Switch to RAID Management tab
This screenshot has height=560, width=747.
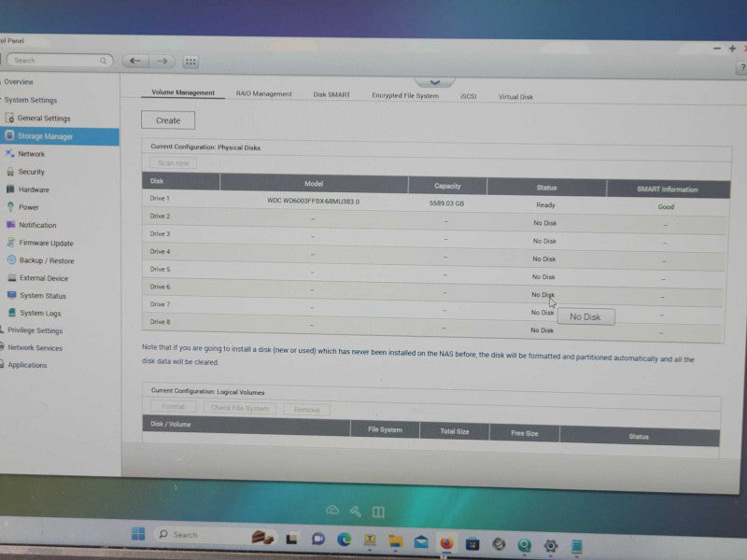(x=263, y=94)
